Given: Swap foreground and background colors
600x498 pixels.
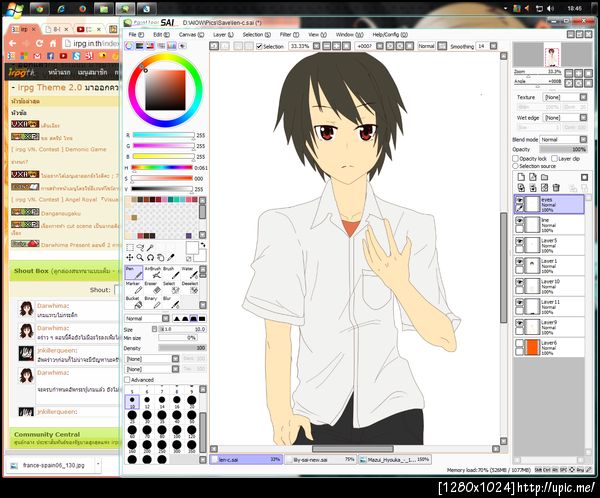Looking at the screenshot, I should 203,245.
